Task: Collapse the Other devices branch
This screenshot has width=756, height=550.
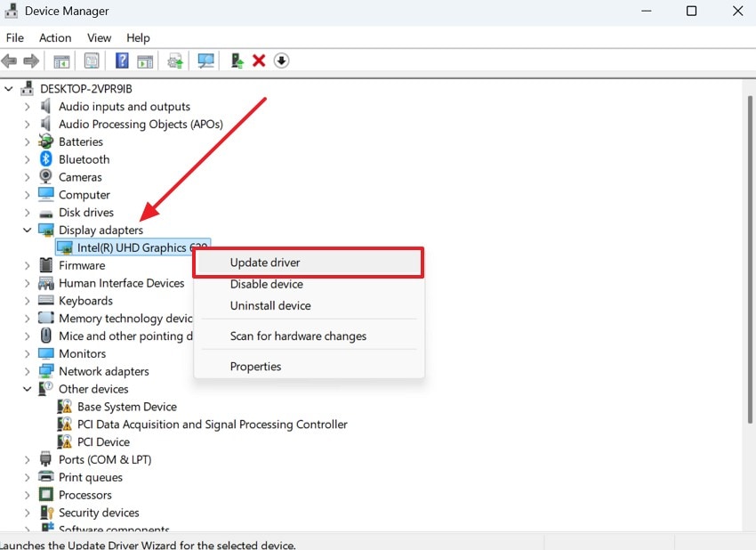Action: pyautogui.click(x=27, y=389)
